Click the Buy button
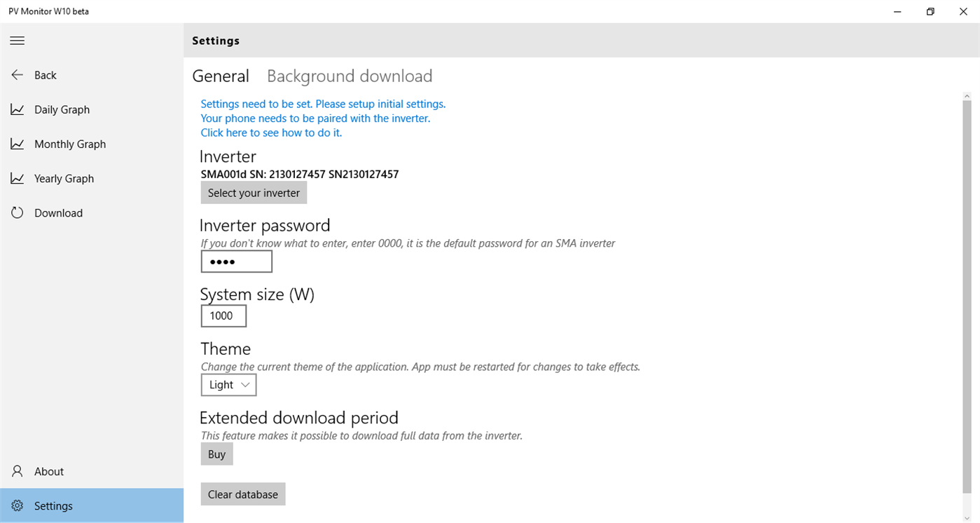 point(216,454)
